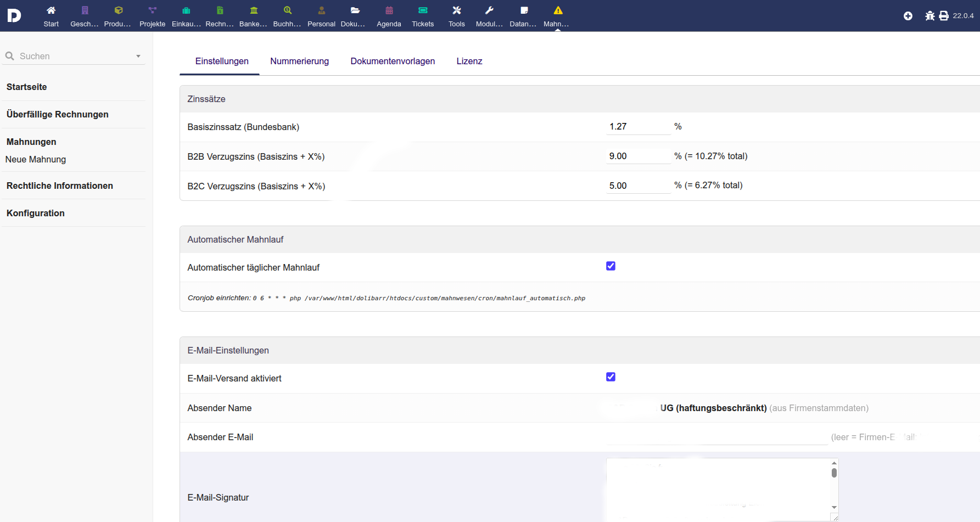Click the Absender E-Mail input field
The image size is (980, 522).
point(716,437)
